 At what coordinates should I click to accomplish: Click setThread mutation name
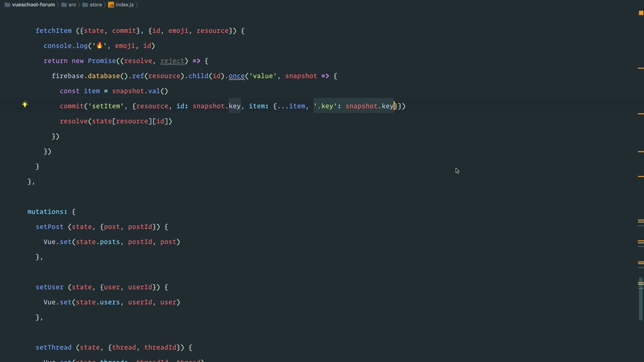54,347
